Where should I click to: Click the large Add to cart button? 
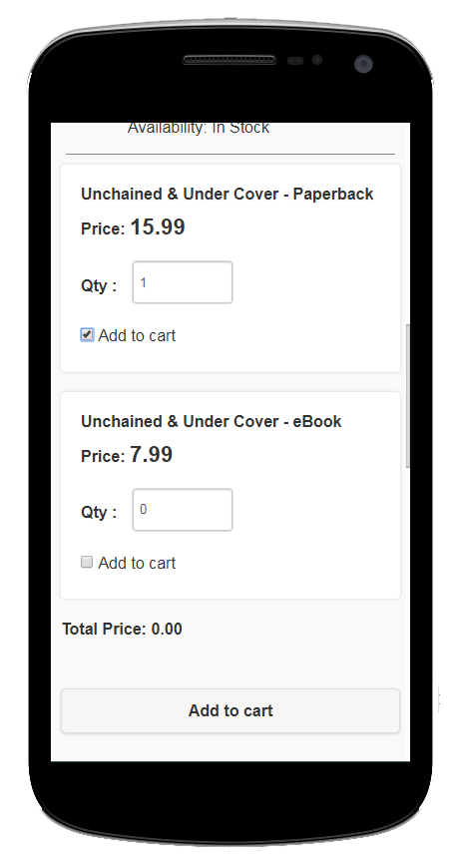pos(230,710)
